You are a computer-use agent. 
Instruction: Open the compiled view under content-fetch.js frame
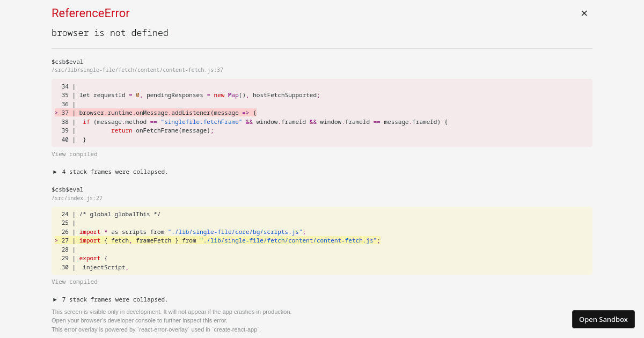[x=74, y=154]
